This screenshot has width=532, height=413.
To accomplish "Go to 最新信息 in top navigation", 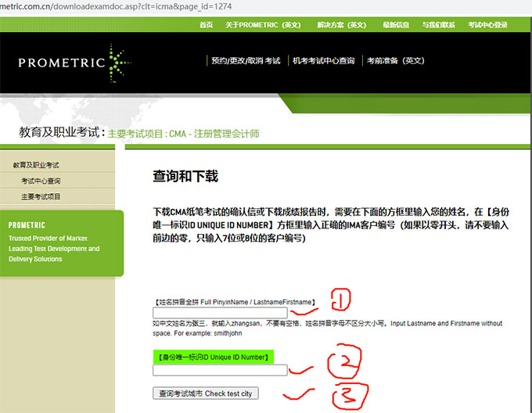I will pos(396,25).
